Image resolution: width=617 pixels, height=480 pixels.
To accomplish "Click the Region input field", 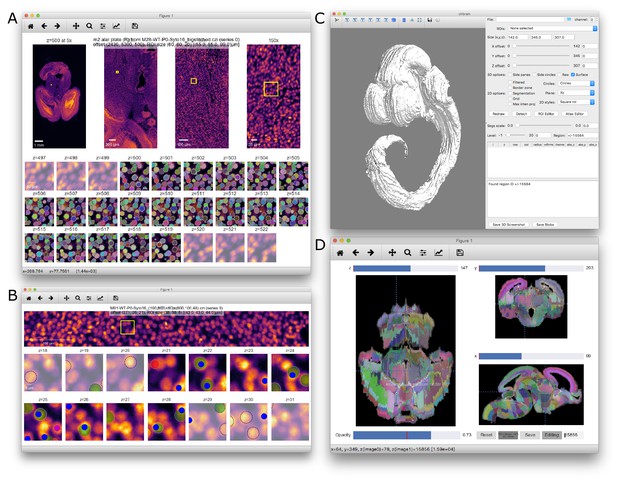I will click(582, 135).
